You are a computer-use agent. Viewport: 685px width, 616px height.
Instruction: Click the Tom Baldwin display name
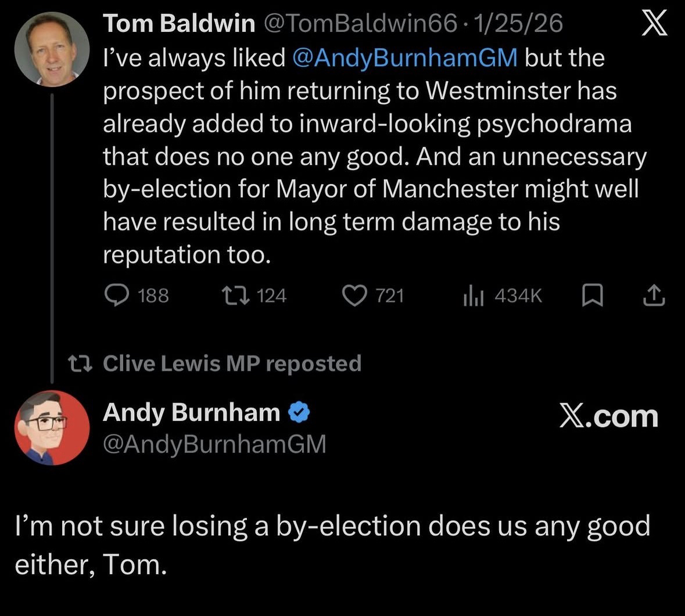pos(179,24)
